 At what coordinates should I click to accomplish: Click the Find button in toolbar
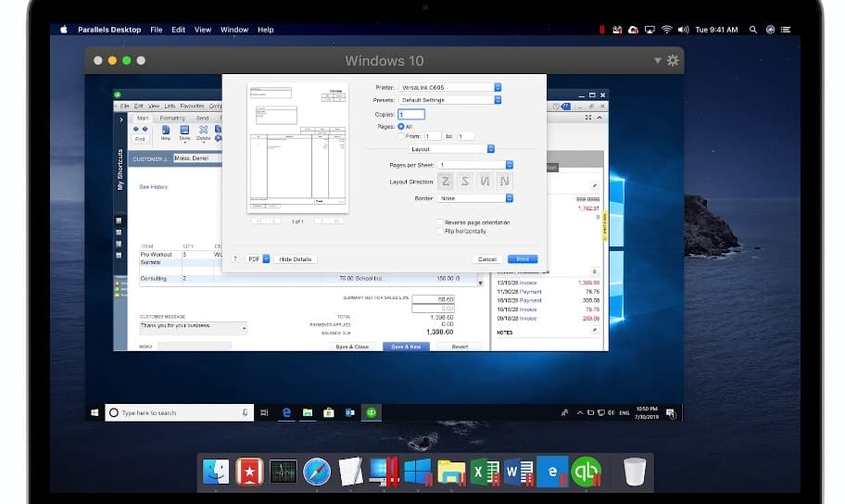click(140, 139)
